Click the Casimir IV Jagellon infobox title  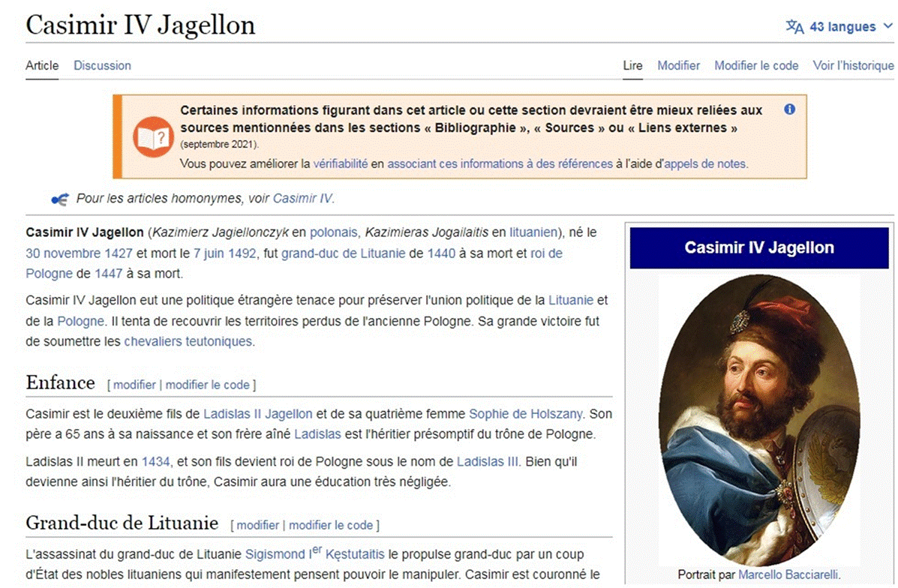[758, 248]
